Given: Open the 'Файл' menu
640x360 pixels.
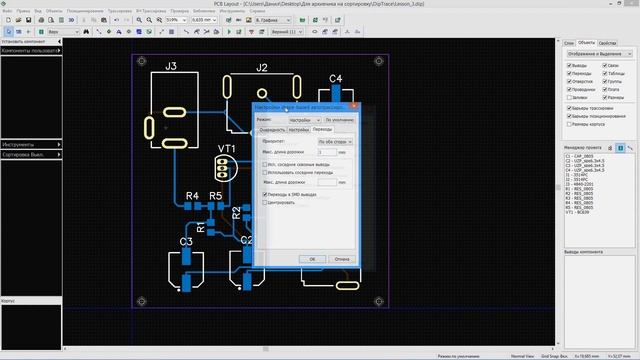Looking at the screenshot, I should [7, 11].
